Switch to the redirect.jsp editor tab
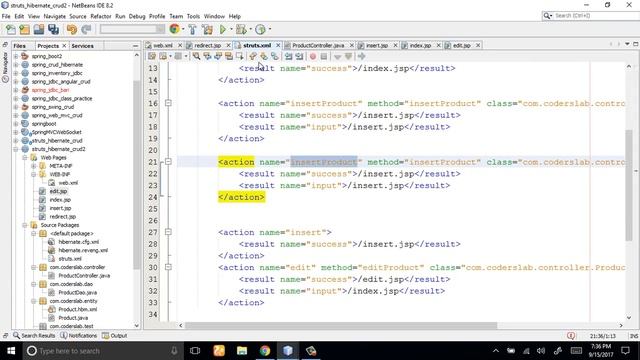This screenshot has width=640, height=360. pyautogui.click(x=208, y=45)
